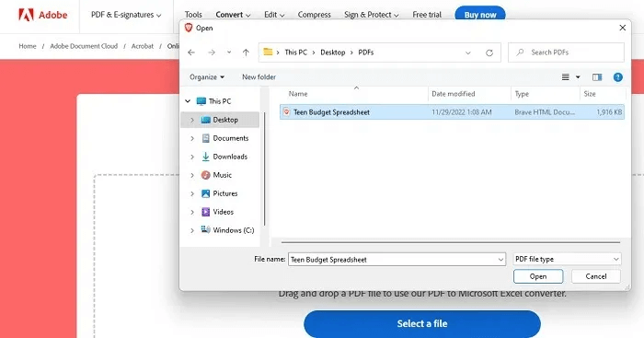Open the view options dropdown arrow
The image size is (644, 338).
[578, 77]
